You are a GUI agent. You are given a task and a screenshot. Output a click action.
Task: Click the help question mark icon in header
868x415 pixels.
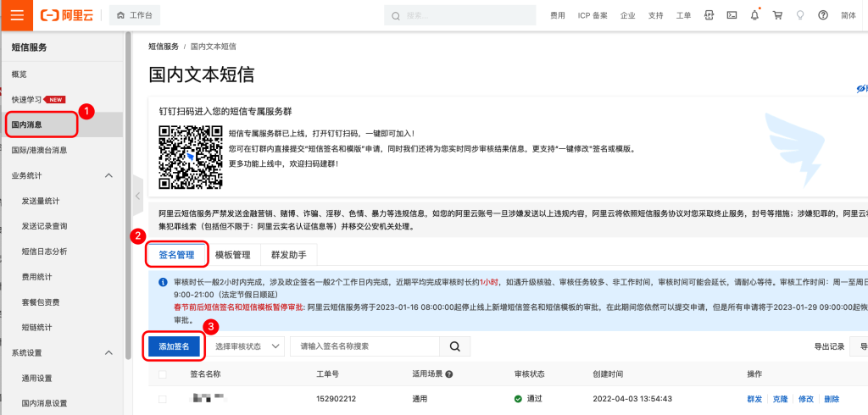click(x=822, y=15)
